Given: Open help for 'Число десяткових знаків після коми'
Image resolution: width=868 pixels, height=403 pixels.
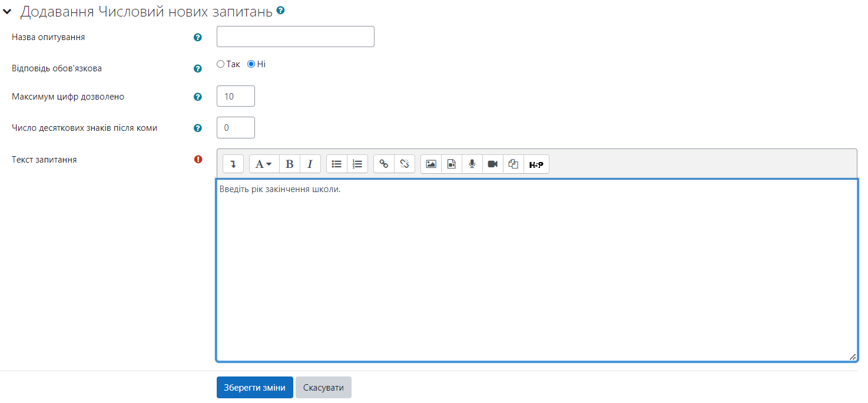Looking at the screenshot, I should click(198, 128).
